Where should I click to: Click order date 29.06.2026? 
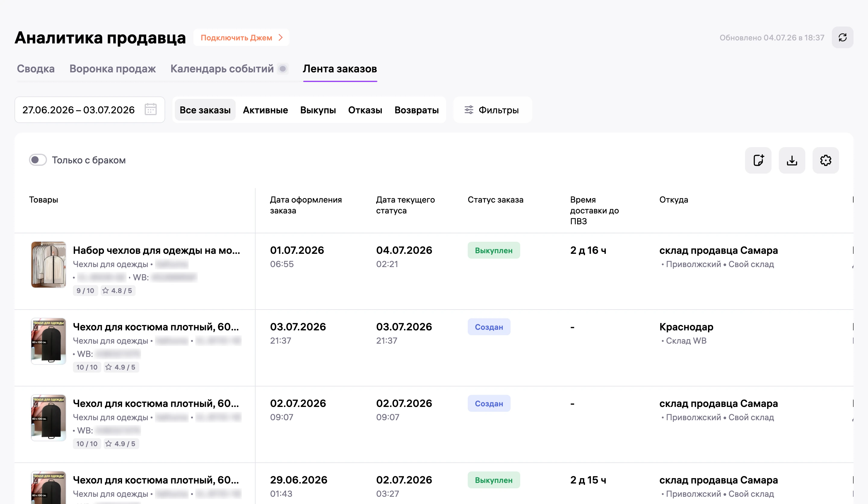tap(299, 480)
